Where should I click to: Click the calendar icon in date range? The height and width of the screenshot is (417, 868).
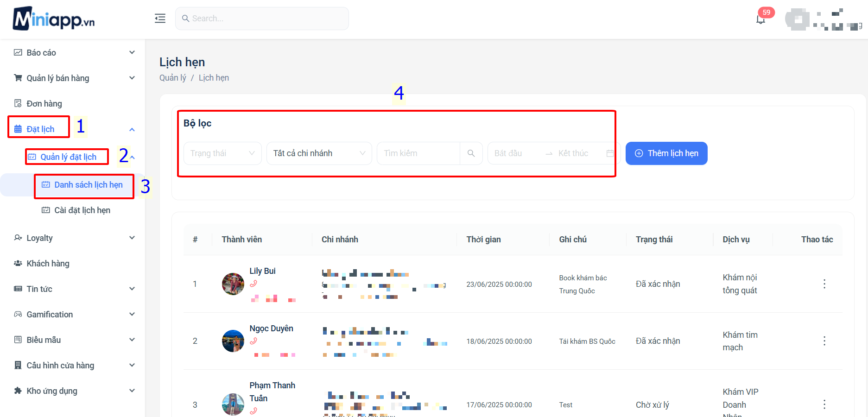tap(610, 153)
